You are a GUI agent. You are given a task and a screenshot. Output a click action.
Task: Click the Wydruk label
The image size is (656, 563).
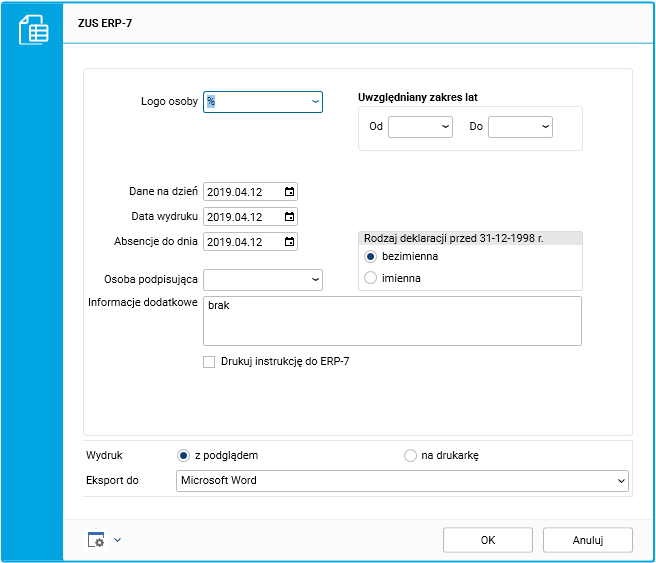pos(104,455)
